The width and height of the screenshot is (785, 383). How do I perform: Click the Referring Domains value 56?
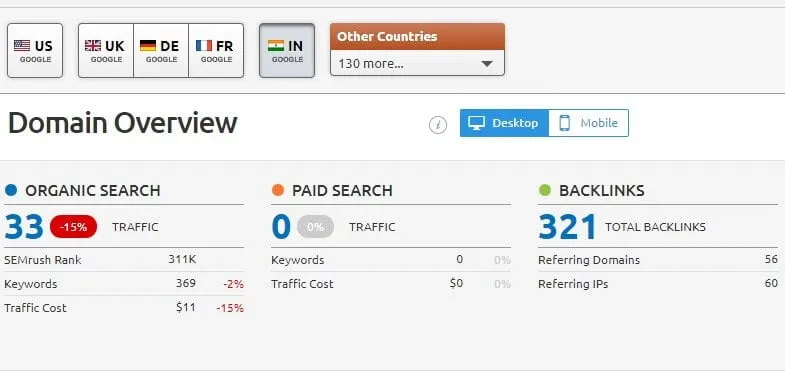[x=771, y=259]
